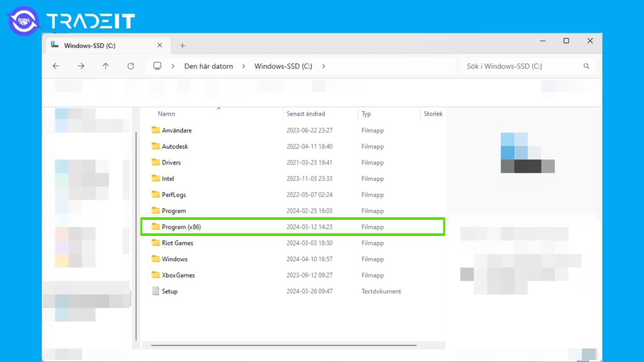Expand the chevron after the computer icon

(173, 66)
